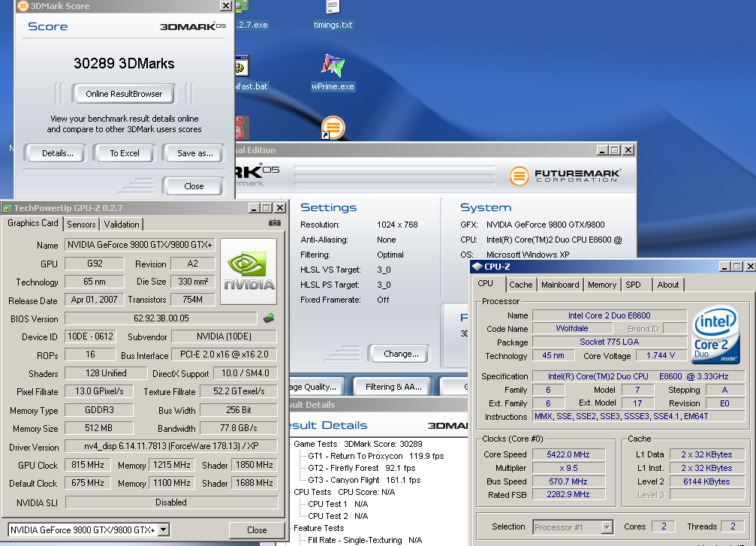Click the NVIDIA logo in GPU-Z
The width and height of the screenshot is (756, 546).
248,272
